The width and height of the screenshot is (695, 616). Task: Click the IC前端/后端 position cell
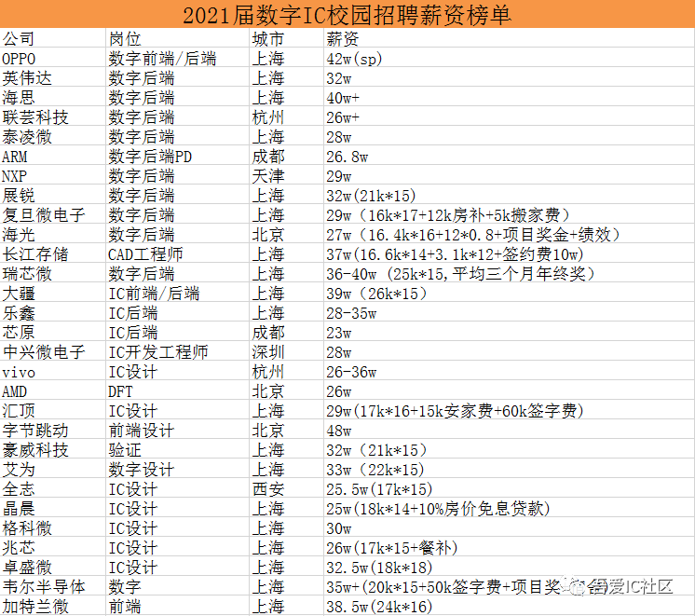click(177, 293)
